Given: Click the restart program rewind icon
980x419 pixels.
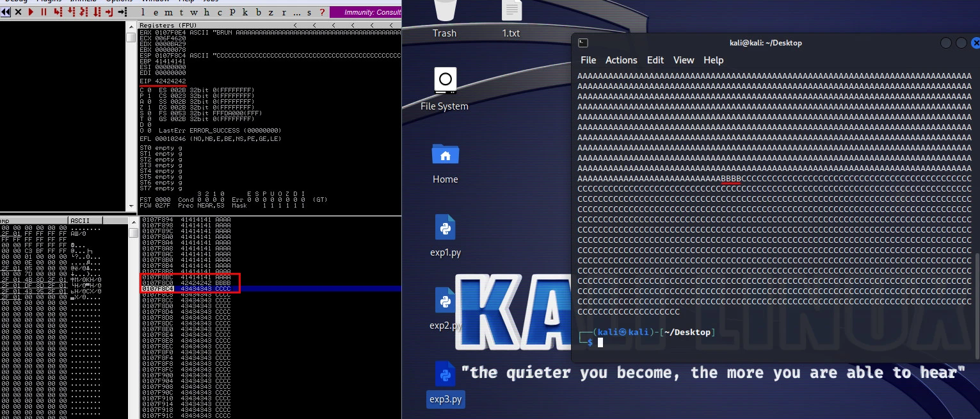Looking at the screenshot, I should pos(6,12).
